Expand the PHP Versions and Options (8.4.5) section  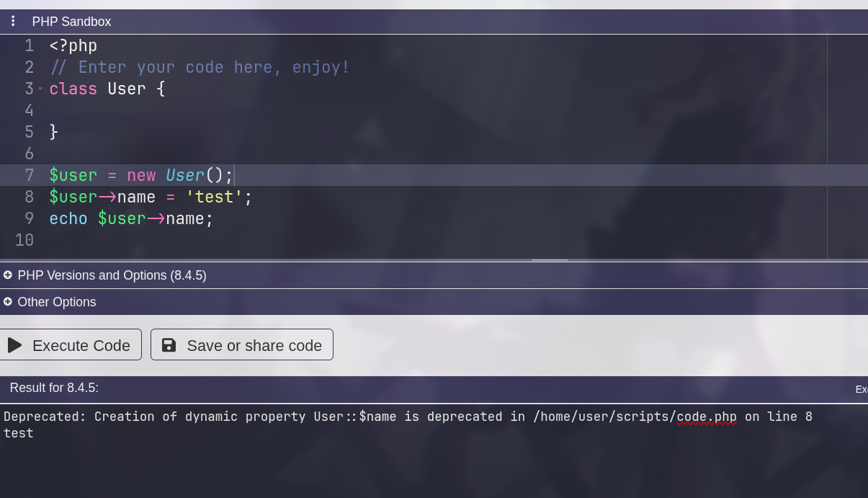(112, 275)
